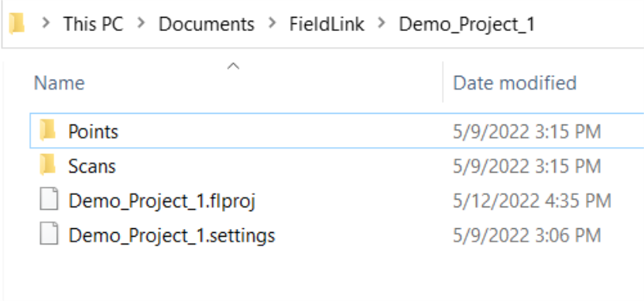This screenshot has width=644, height=301.
Task: Navigate to Documents in the address path
Action: 207,24
